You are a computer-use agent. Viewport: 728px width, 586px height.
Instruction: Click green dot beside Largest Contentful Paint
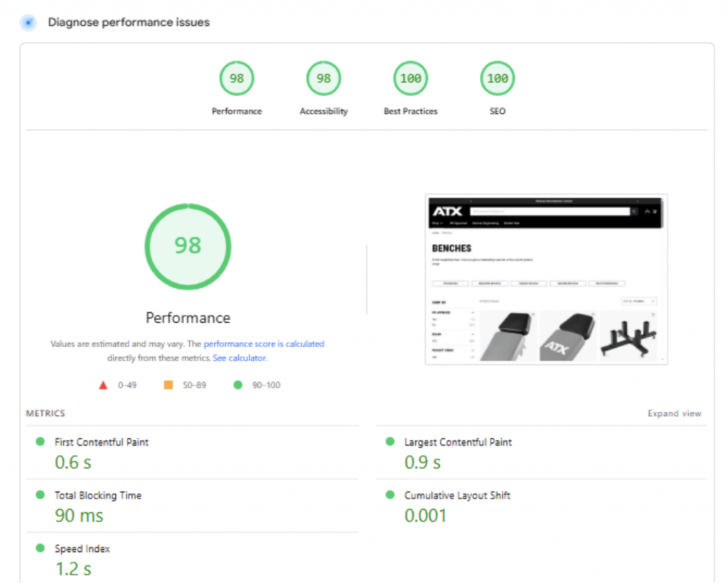point(390,442)
